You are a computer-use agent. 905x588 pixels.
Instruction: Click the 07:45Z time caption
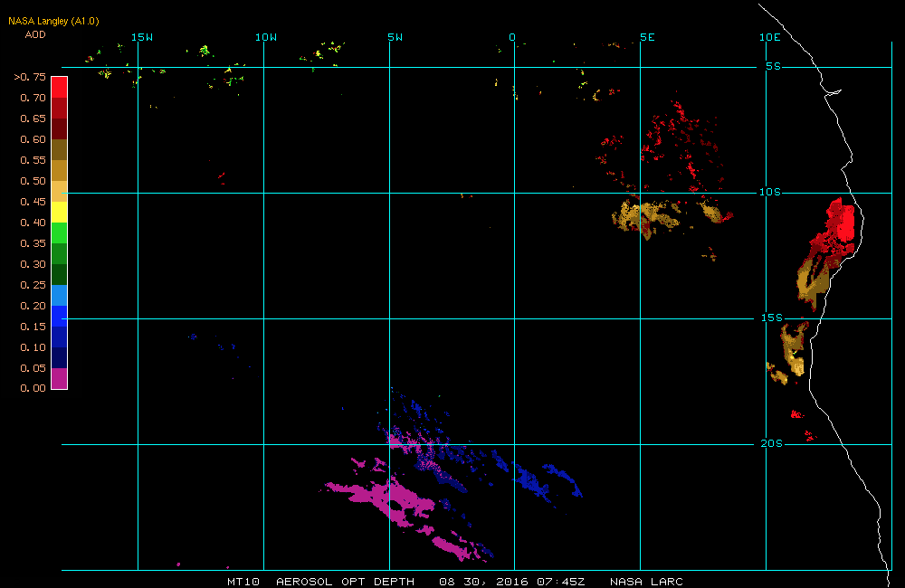(560, 582)
